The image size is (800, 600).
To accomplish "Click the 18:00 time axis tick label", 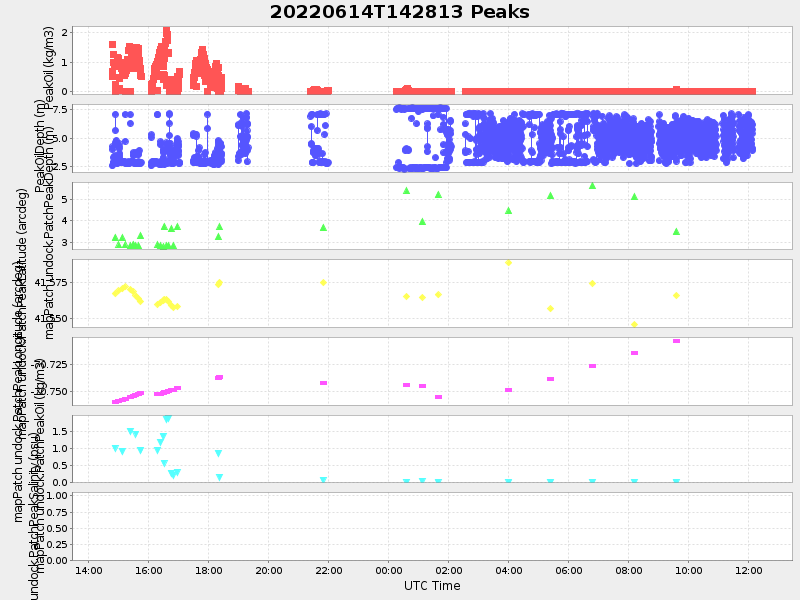I will (209, 570).
